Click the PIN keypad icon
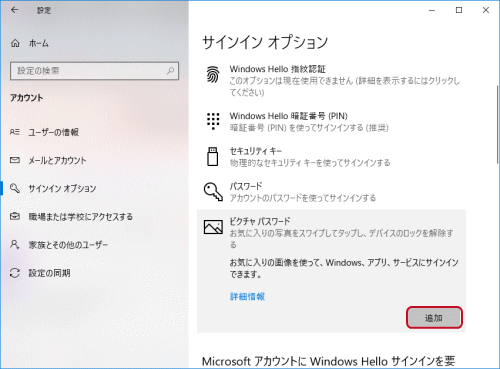This screenshot has width=500, height=369. coord(213,121)
